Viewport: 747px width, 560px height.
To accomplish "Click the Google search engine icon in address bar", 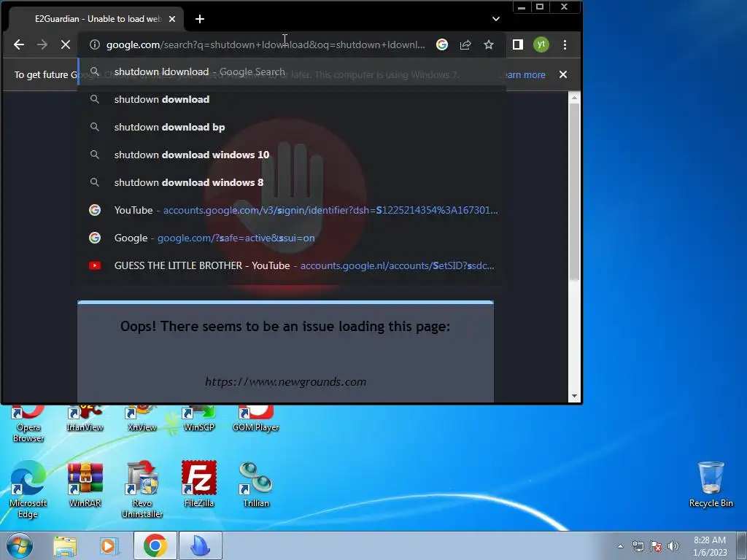I will click(x=442, y=44).
